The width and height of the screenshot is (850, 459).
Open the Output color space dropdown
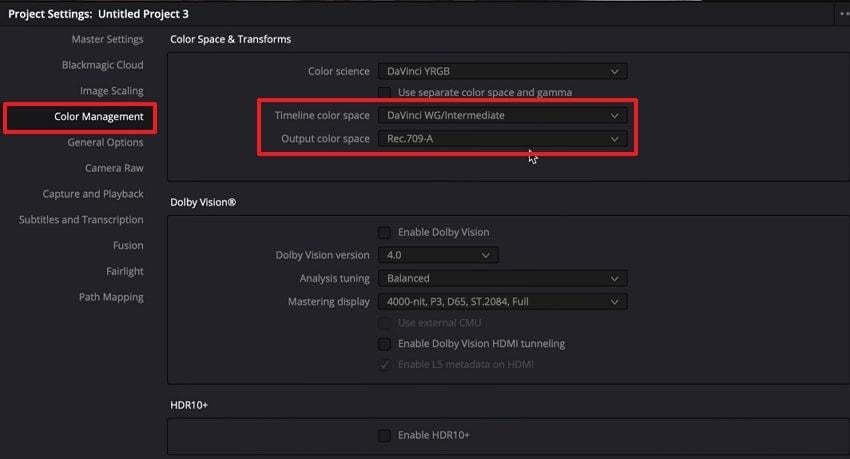[x=502, y=139]
